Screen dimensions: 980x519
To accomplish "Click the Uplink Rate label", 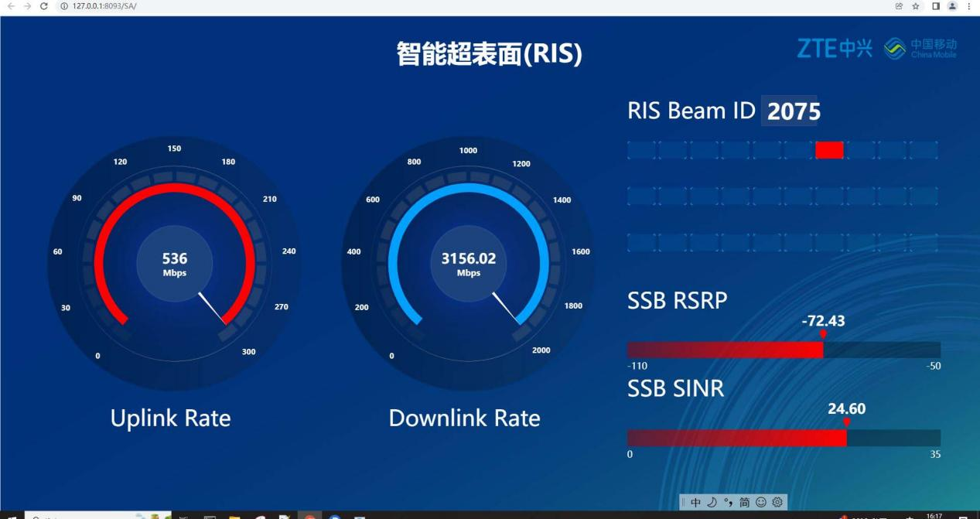I will point(171,418).
